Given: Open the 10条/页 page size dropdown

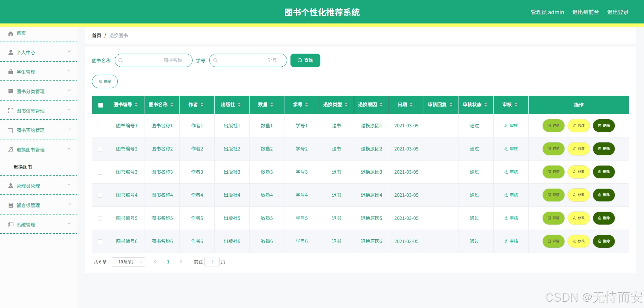Looking at the screenshot, I should coord(128,262).
